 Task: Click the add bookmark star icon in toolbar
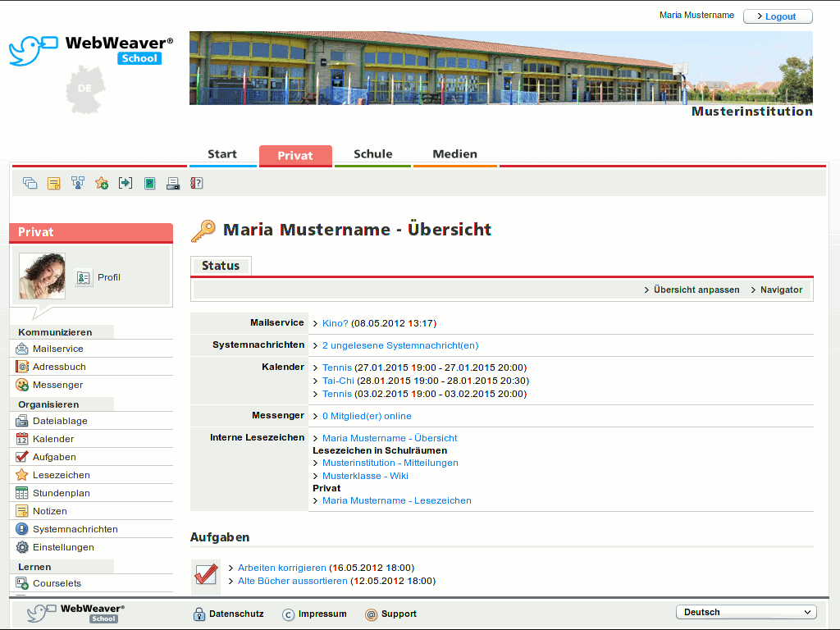pos(102,183)
